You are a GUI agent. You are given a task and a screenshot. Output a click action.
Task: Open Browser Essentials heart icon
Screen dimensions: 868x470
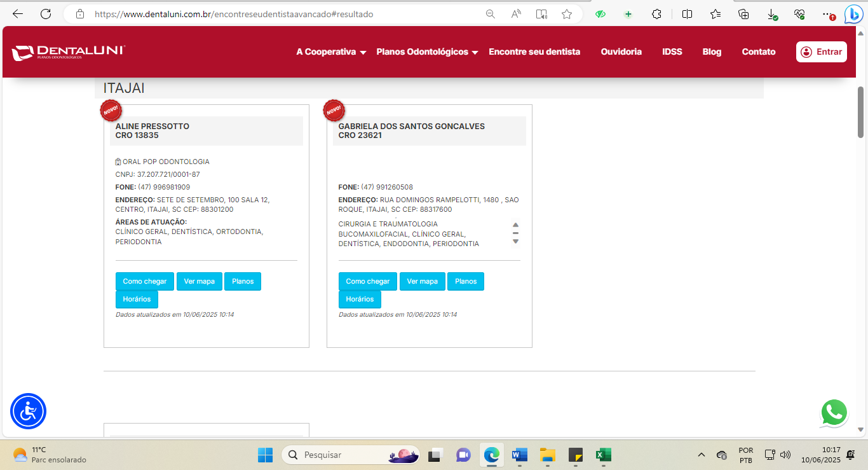[800, 14]
